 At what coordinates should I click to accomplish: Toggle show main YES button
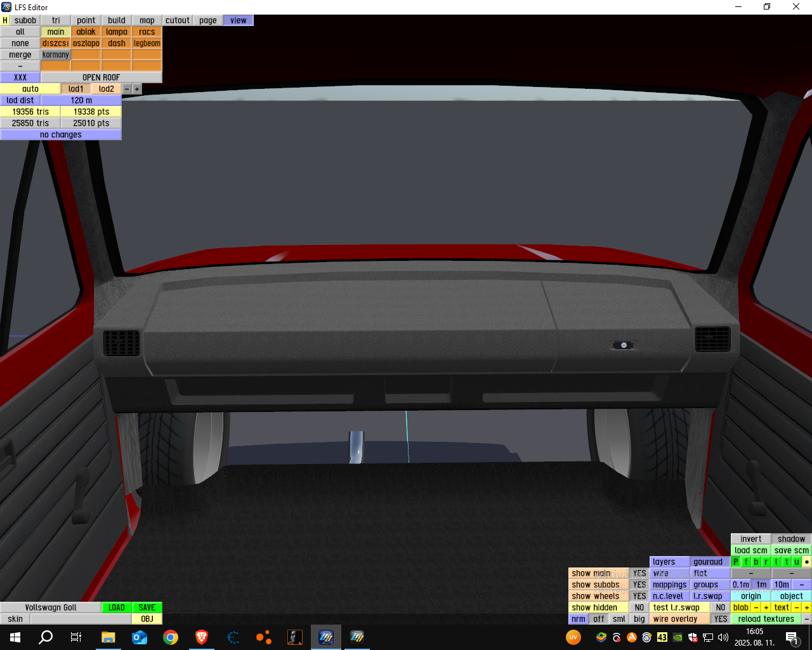point(639,573)
